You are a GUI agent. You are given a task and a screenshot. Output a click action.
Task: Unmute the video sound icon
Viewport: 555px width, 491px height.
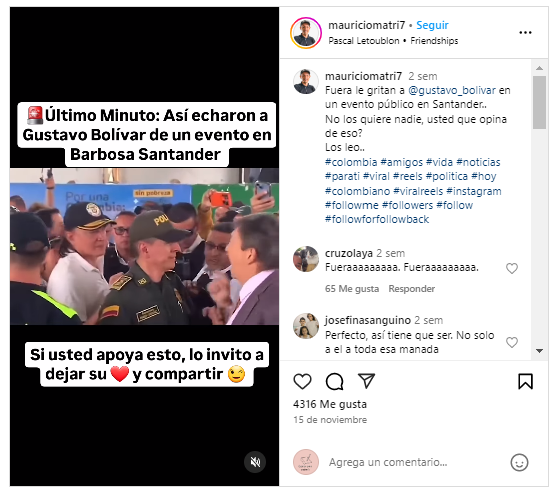point(255,462)
